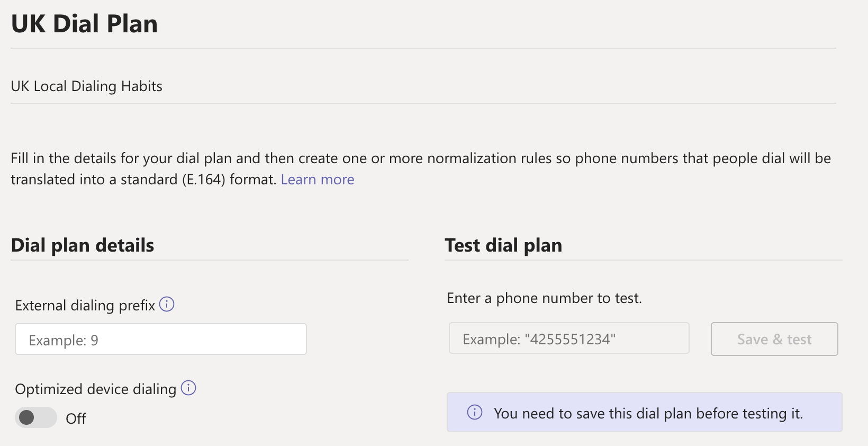Click the info icon in the save notice banner
Screen dimensions: 868x446
(475, 412)
